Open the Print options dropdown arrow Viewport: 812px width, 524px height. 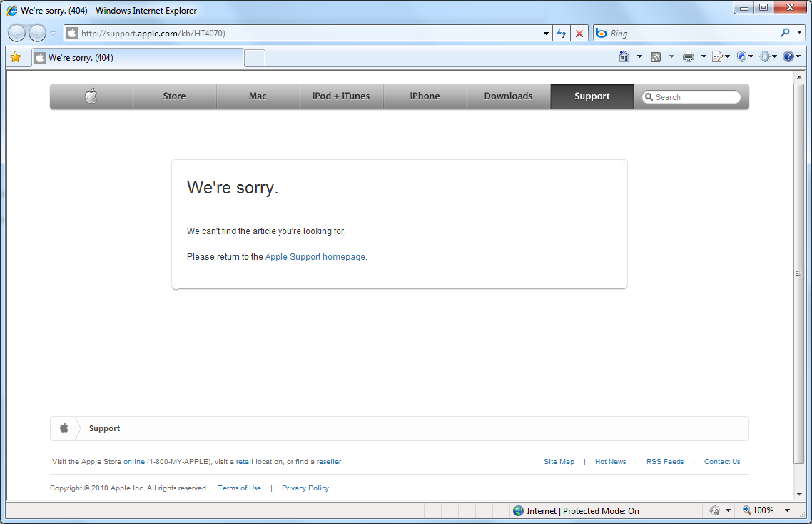704,56
